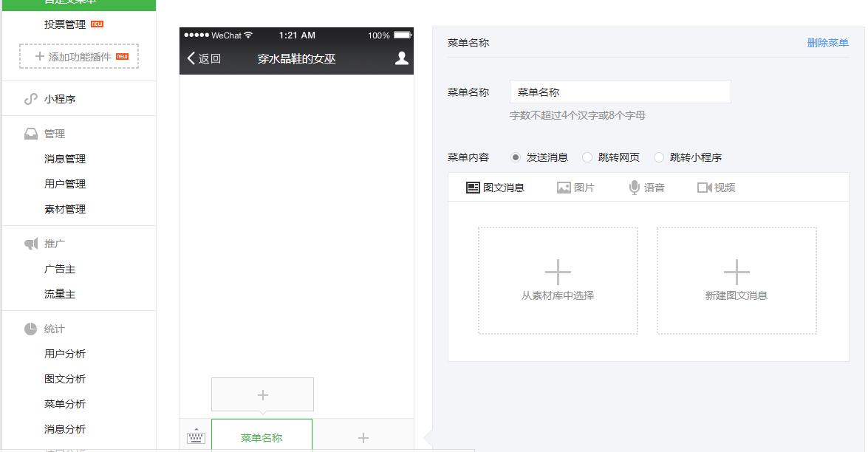Open 投票管理 in the sidebar

coord(65,24)
